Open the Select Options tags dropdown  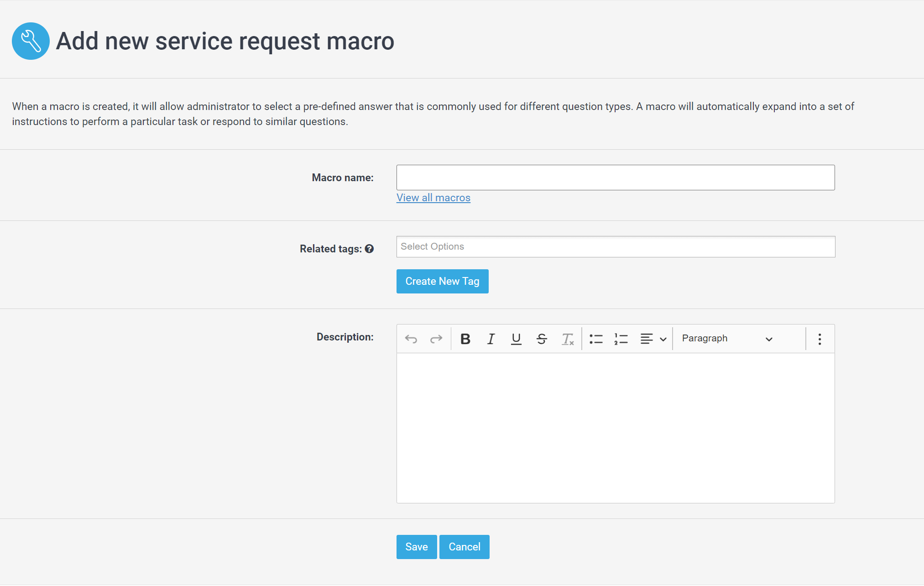(x=615, y=246)
